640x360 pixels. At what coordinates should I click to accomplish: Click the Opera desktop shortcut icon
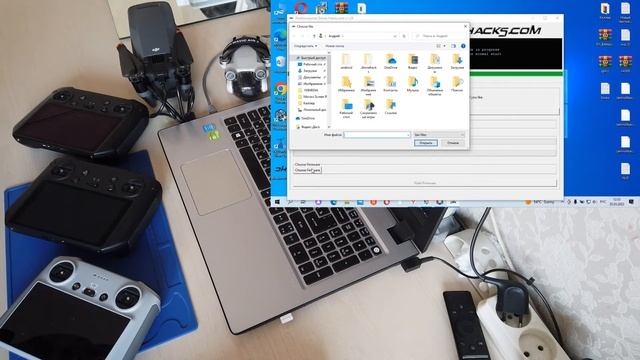pyautogui.click(x=301, y=7)
